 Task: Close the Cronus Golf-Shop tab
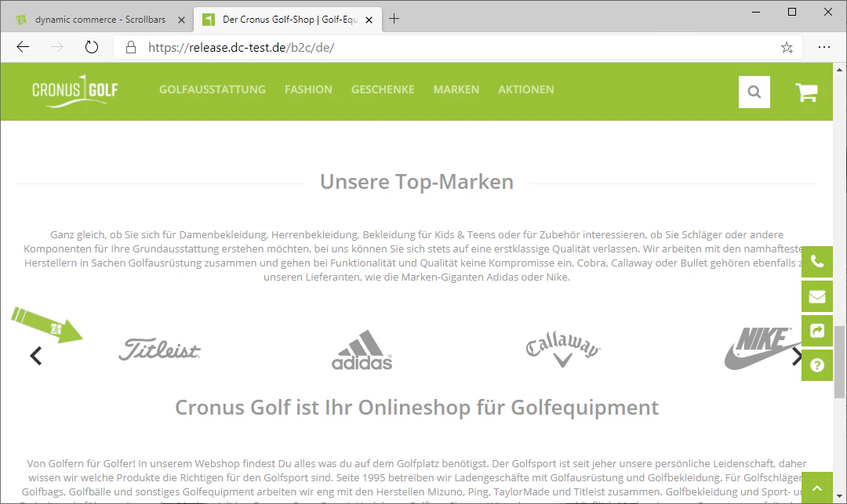tap(369, 20)
